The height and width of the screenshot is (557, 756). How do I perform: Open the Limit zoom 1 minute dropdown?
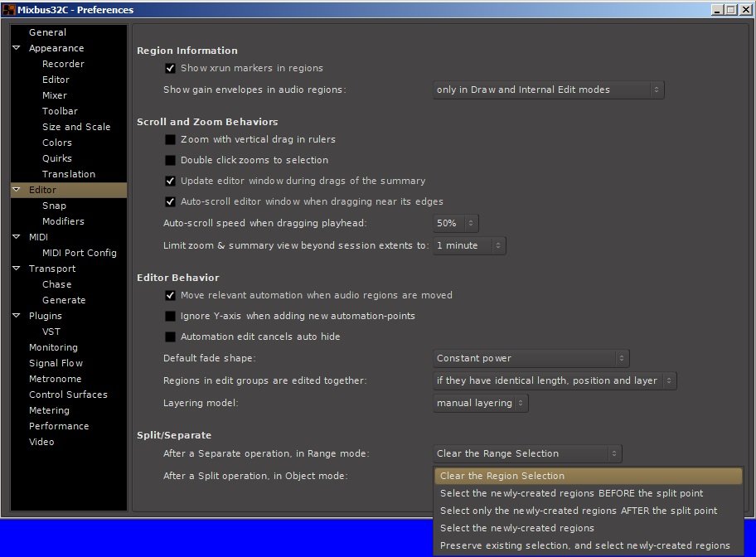click(469, 245)
